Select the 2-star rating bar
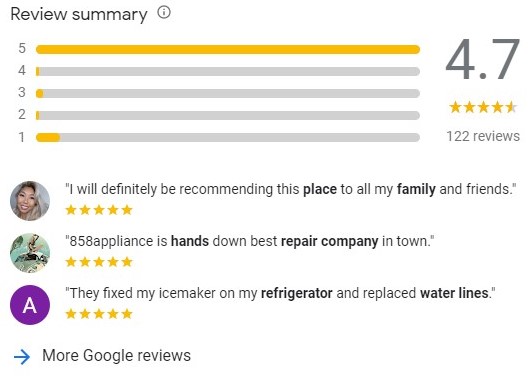This screenshot has width=529, height=377. coord(228,115)
